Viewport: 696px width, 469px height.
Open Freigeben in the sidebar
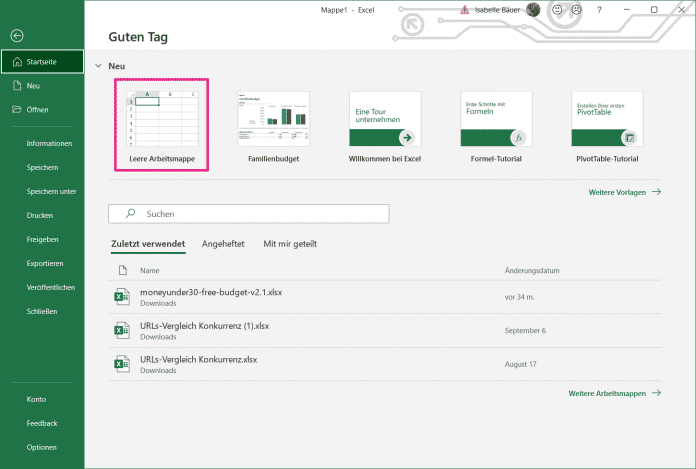pos(42,239)
